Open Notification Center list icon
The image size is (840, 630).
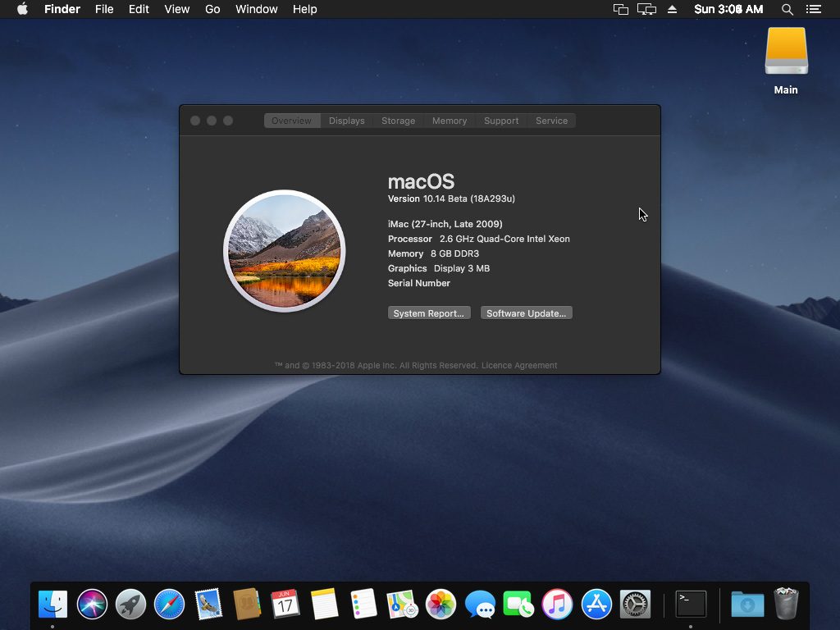point(814,9)
